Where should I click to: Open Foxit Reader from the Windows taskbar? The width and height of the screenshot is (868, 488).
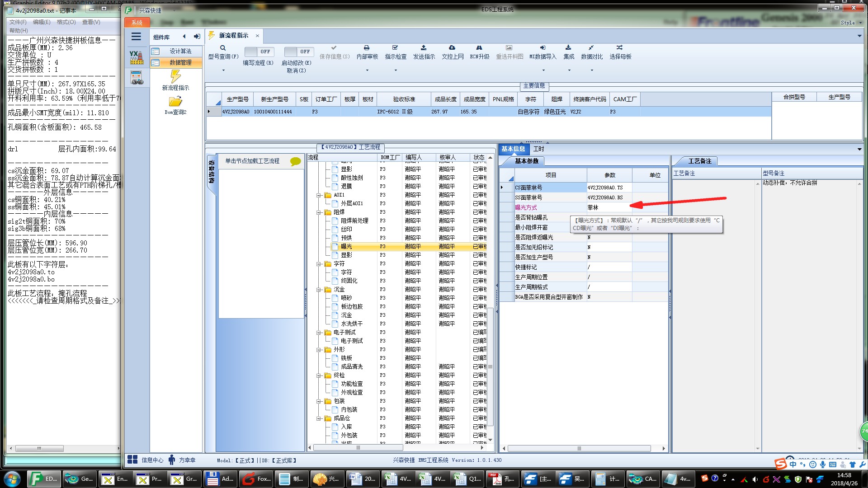[256, 479]
